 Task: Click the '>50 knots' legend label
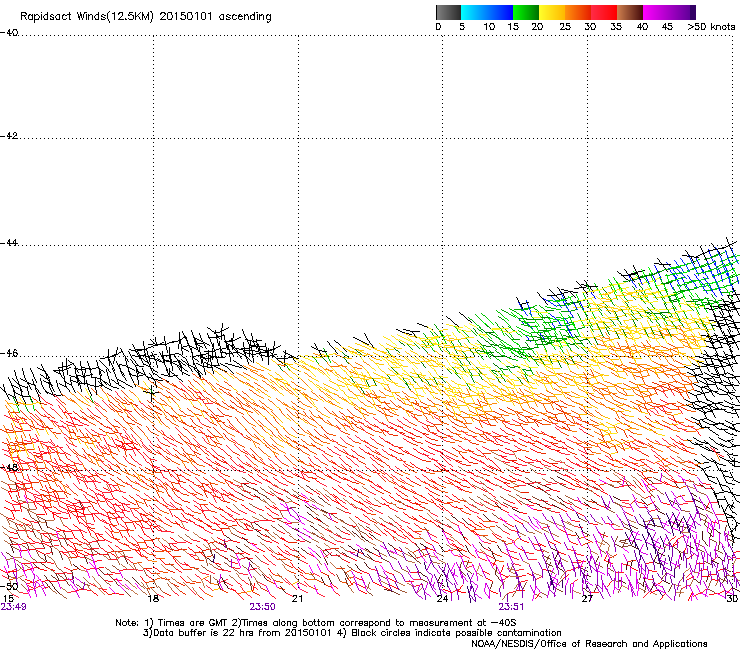(711, 27)
